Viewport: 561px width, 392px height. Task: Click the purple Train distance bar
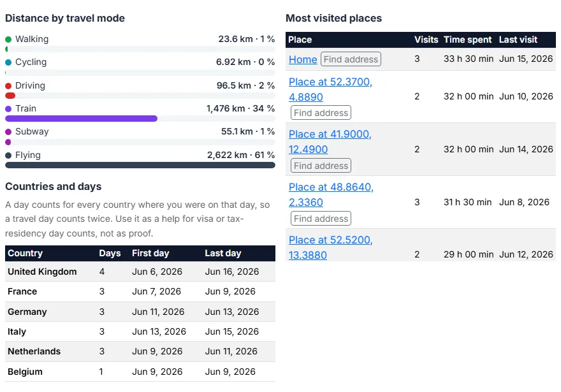click(81, 119)
